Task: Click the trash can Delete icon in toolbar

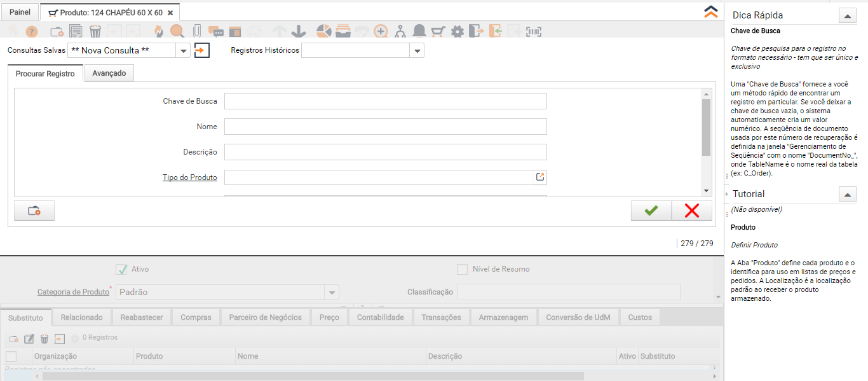Action: pyautogui.click(x=95, y=31)
